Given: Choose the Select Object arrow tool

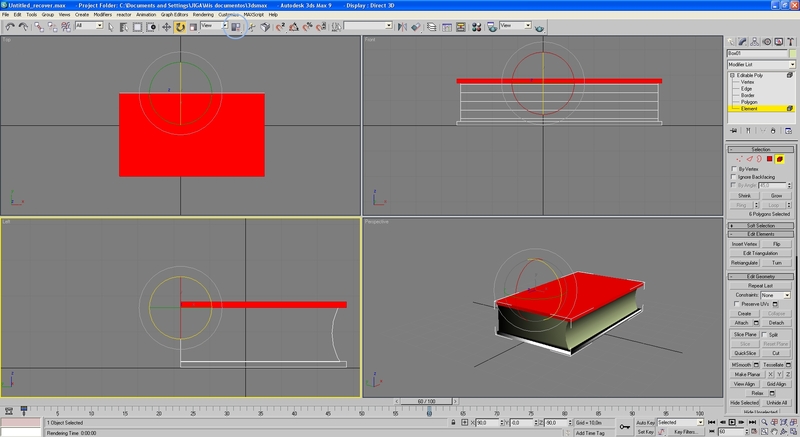Looking at the screenshot, I should pyautogui.click(x=111, y=27).
